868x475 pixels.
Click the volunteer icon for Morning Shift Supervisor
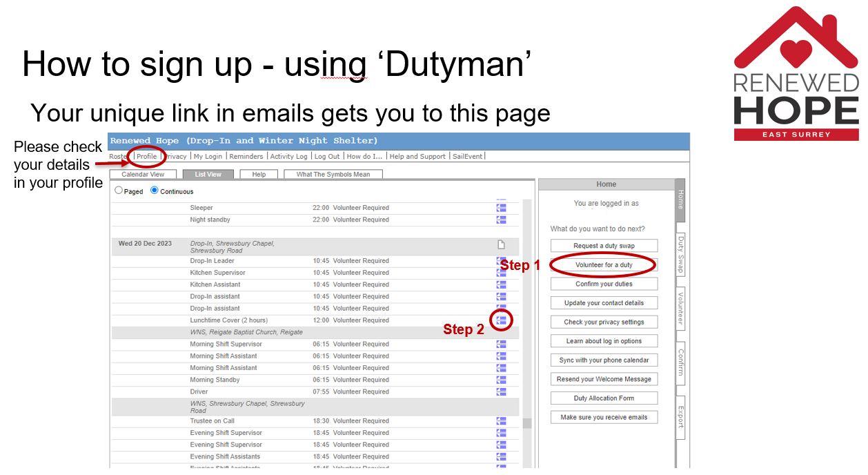502,344
